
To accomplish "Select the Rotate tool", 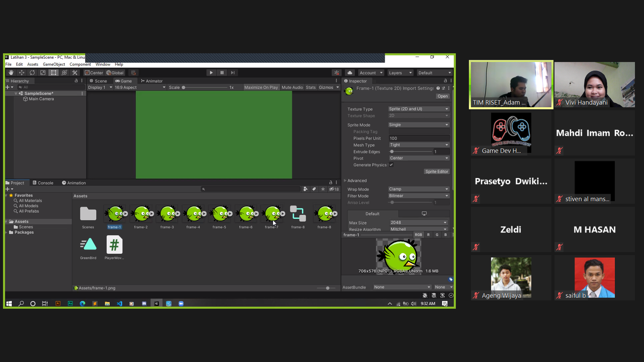I will point(32,73).
